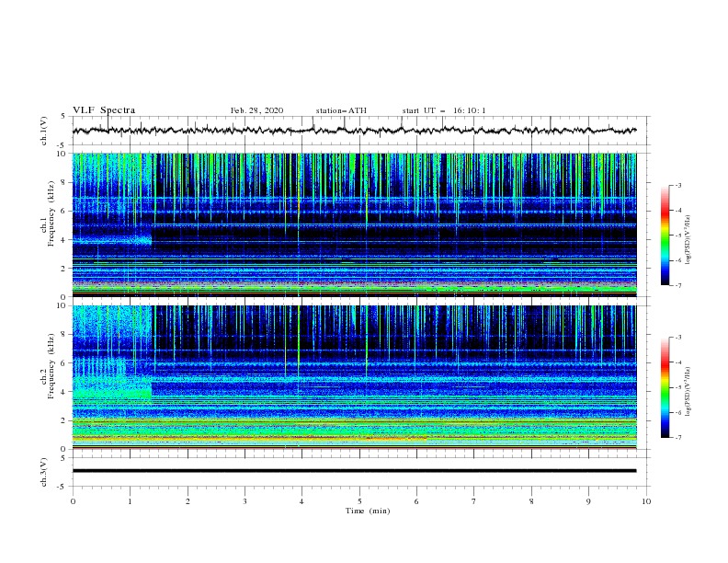Click the green 4 kHz emission in ch.2 spectrogram
Viewport: 728px width, 563px height.
pos(112,393)
